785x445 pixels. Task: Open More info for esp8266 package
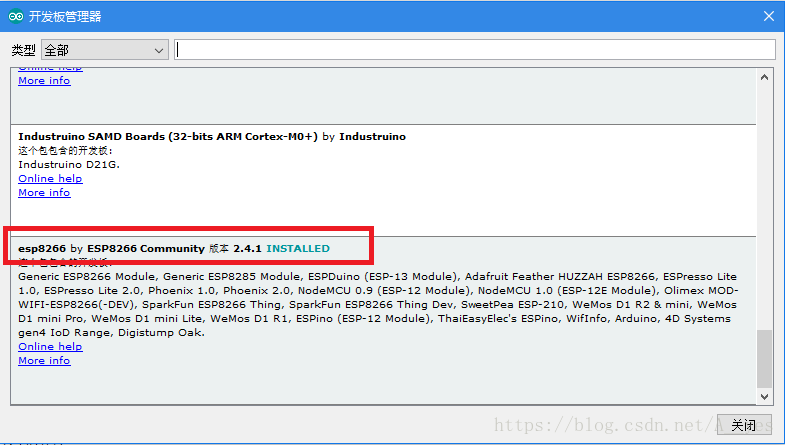[44, 361]
